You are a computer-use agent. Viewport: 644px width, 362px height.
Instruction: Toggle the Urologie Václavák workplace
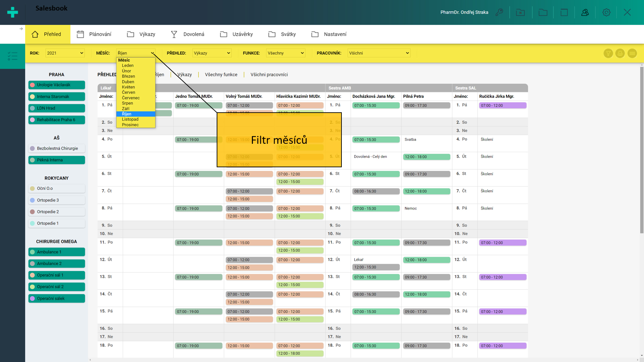tap(57, 85)
